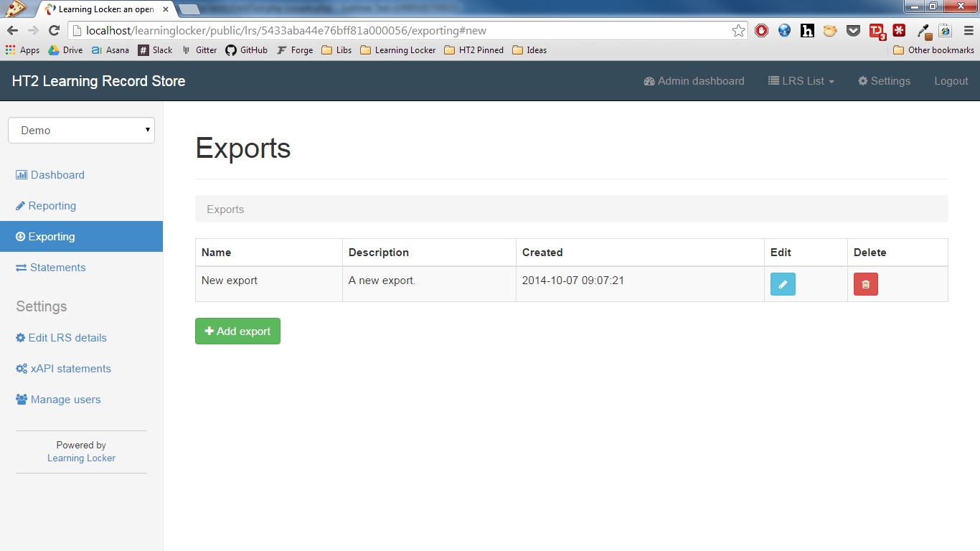Delete the New export entry
Viewport: 980px width, 551px height.
click(865, 284)
